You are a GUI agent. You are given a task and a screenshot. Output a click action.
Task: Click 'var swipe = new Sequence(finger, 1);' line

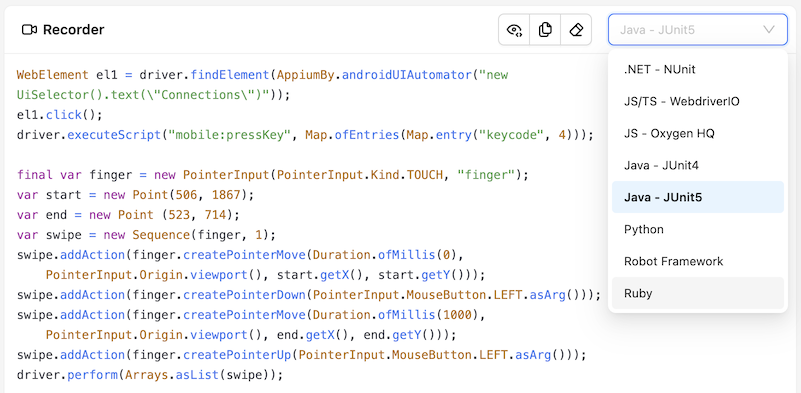146,235
